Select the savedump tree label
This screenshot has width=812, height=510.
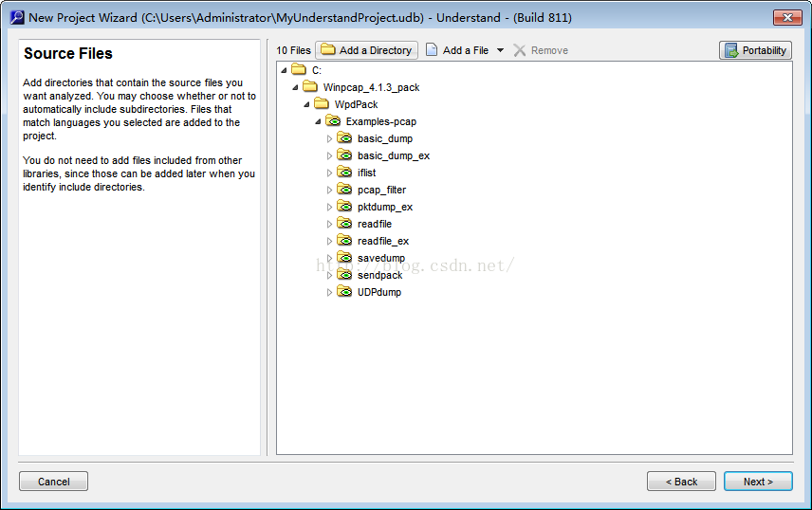381,258
